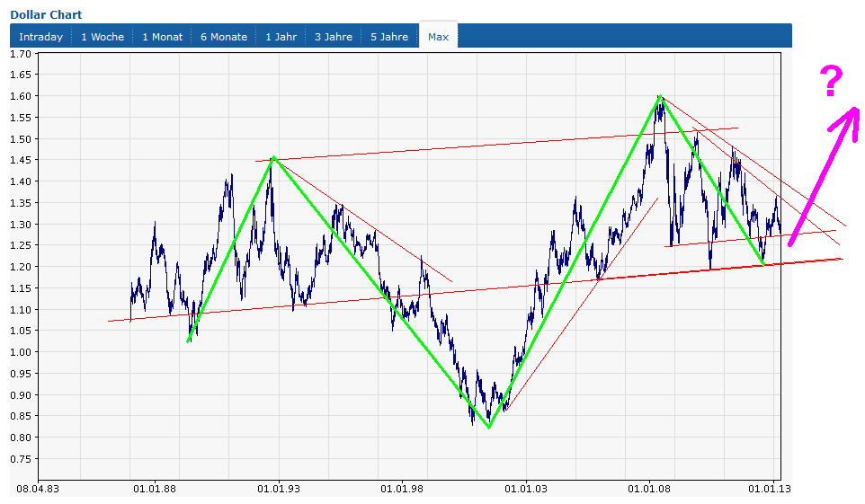
Task: Click the Dollar Chart title
Action: (46, 14)
